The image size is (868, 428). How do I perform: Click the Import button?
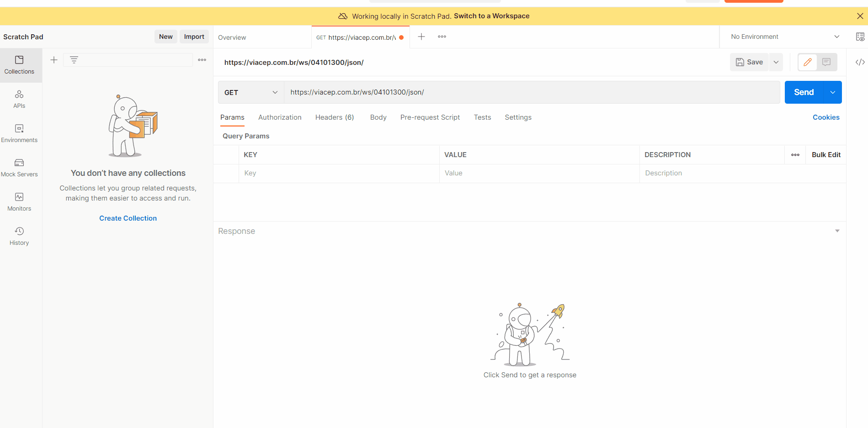[194, 37]
